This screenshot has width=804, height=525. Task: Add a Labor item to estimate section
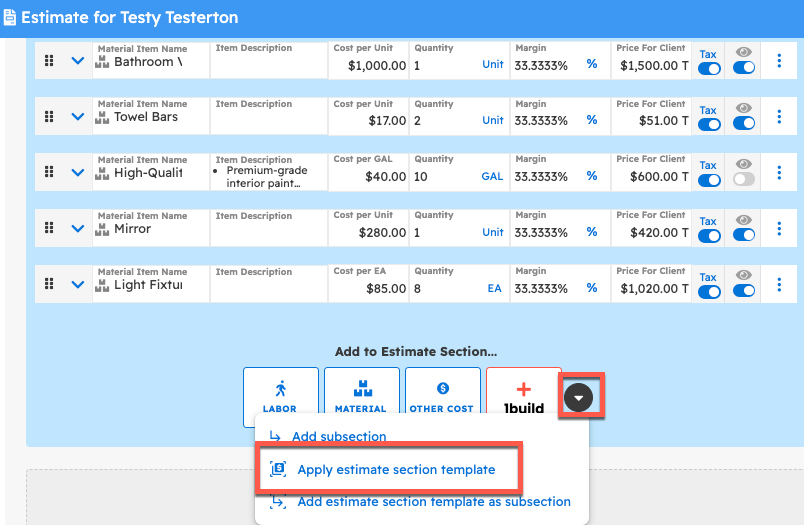click(280, 397)
